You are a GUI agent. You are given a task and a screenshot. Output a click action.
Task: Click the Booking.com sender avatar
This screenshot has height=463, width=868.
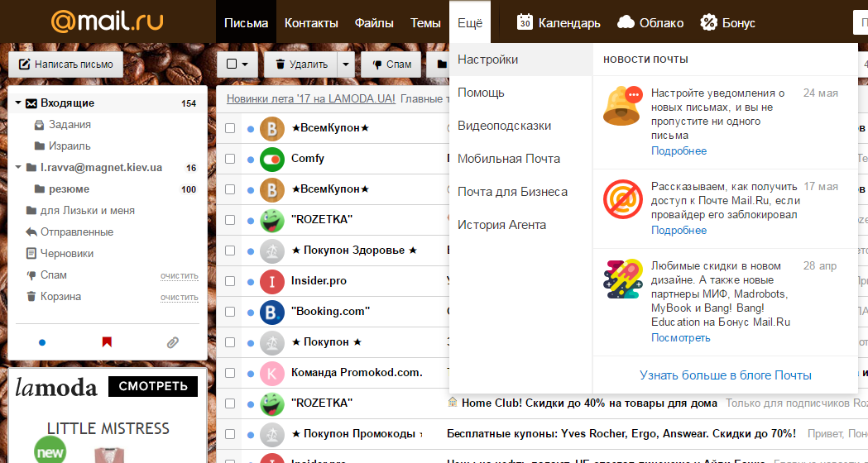271,312
